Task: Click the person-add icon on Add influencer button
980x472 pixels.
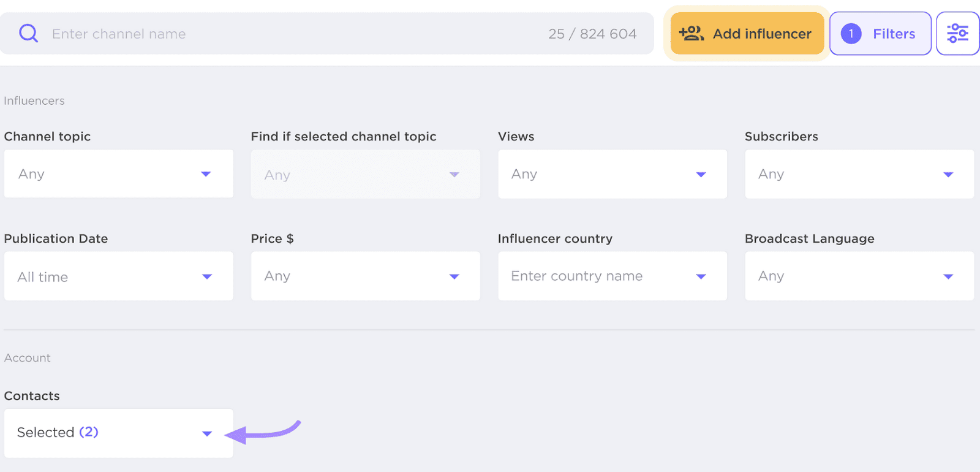Action: (692, 34)
